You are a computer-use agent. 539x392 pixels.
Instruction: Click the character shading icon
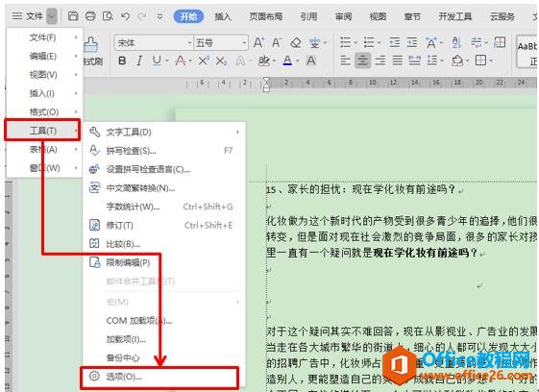(310, 61)
